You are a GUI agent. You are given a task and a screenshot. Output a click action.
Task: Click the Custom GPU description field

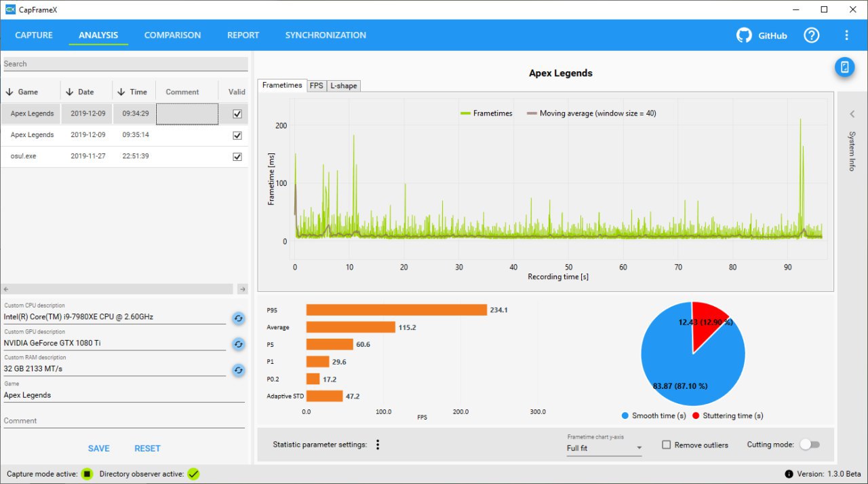point(115,343)
